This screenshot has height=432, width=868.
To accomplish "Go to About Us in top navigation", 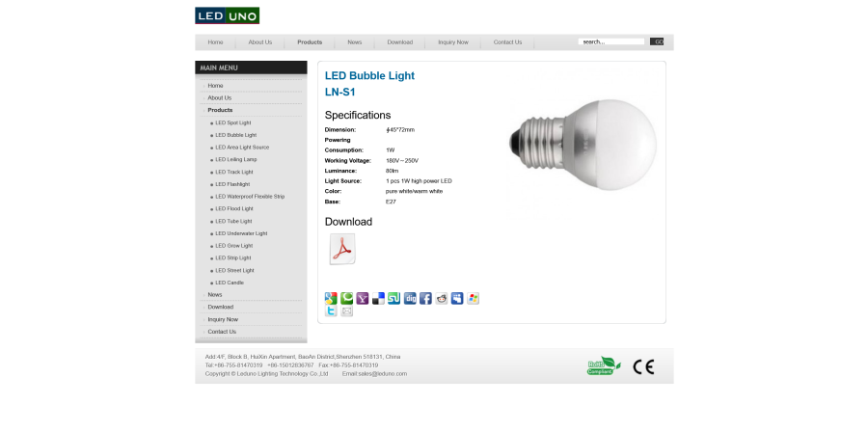I will [x=259, y=42].
